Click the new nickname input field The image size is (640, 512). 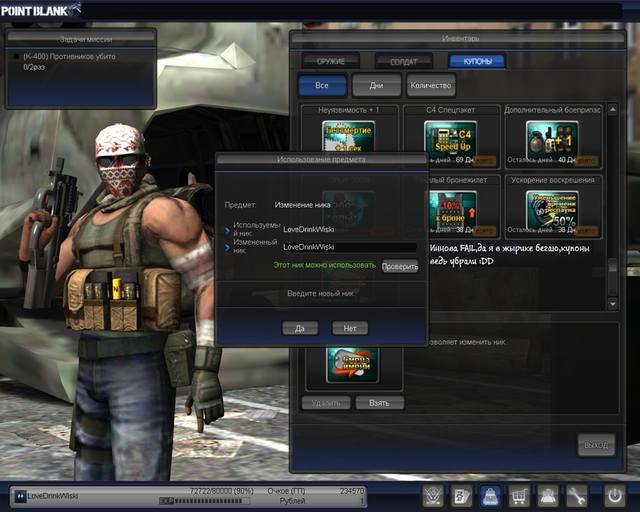(349, 247)
